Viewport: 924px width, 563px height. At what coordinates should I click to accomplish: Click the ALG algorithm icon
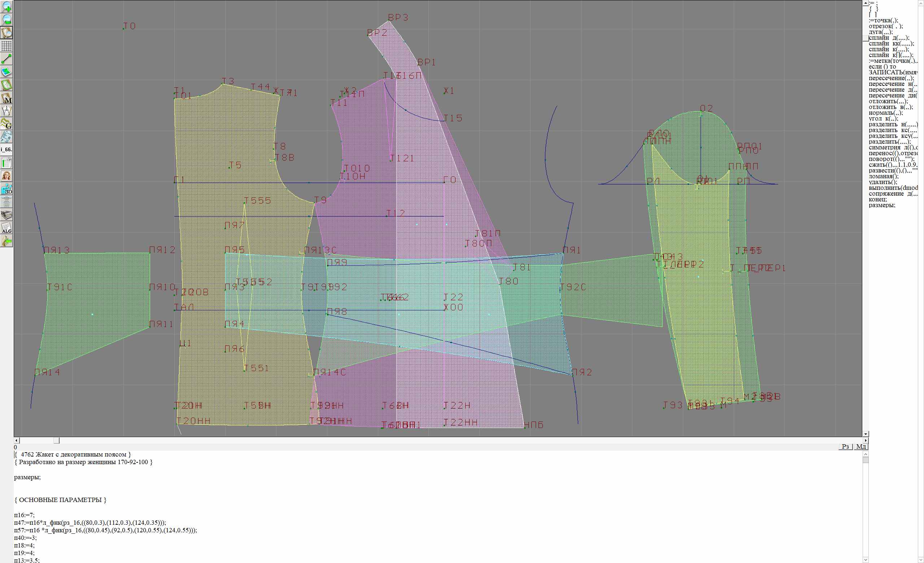pos(6,228)
